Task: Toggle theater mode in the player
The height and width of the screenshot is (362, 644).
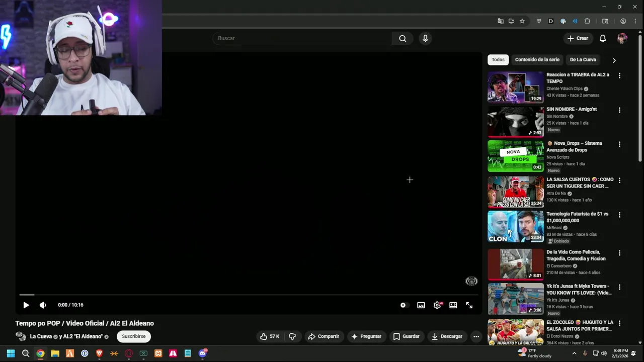Action: tap(453, 305)
